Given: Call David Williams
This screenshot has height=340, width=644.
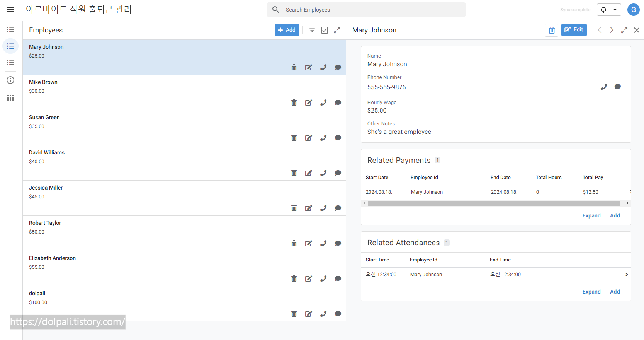Looking at the screenshot, I should point(323,173).
